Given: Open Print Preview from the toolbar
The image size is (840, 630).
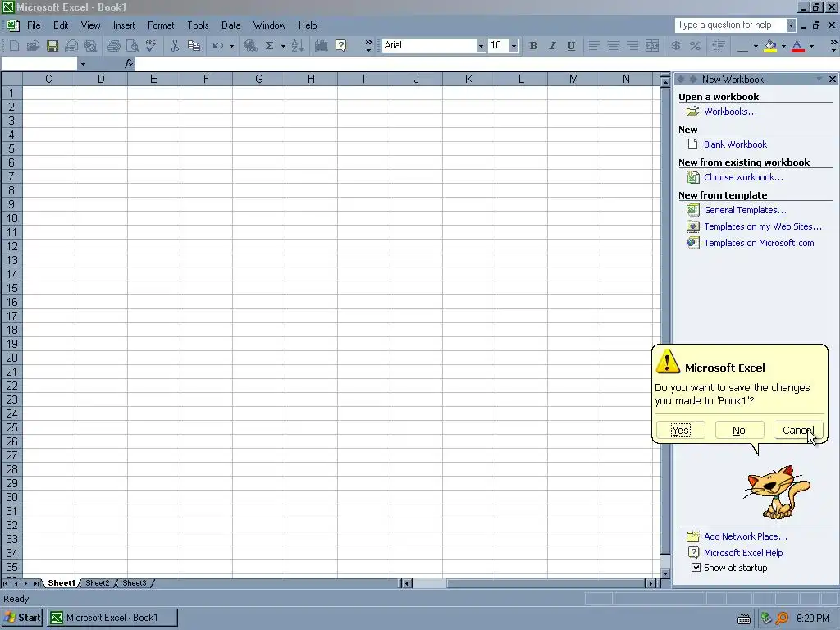Looking at the screenshot, I should (x=132, y=46).
